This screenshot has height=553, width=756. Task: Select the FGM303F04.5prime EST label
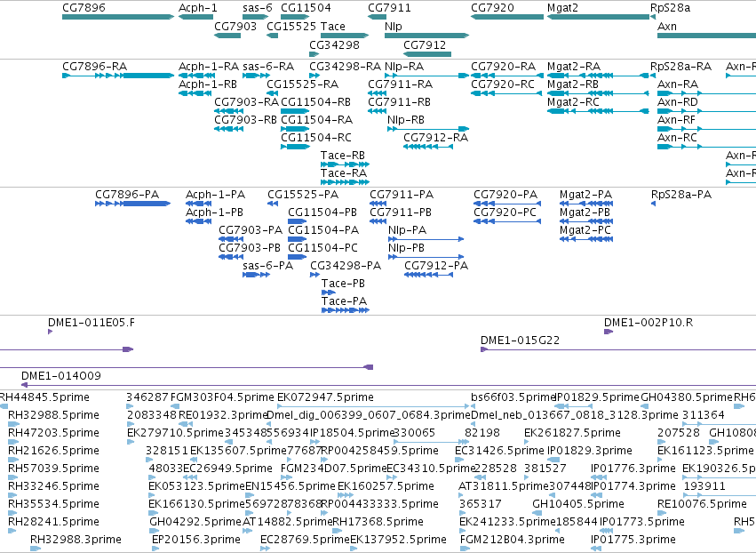pyautogui.click(x=222, y=397)
